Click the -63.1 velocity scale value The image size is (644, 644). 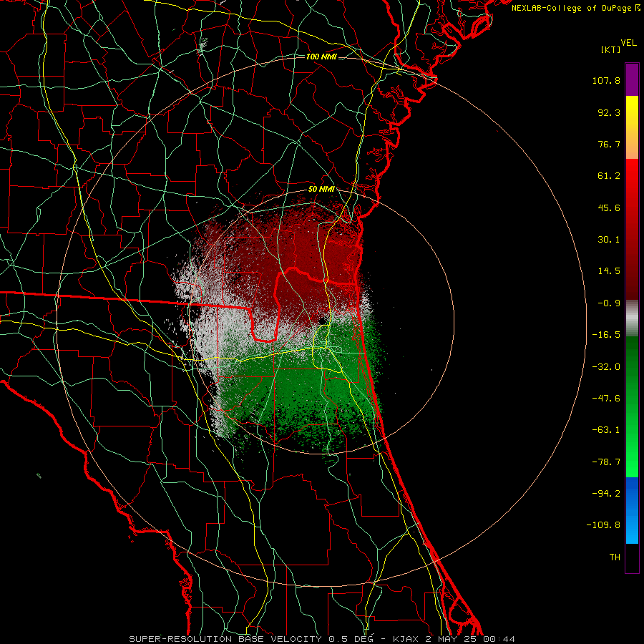point(606,430)
